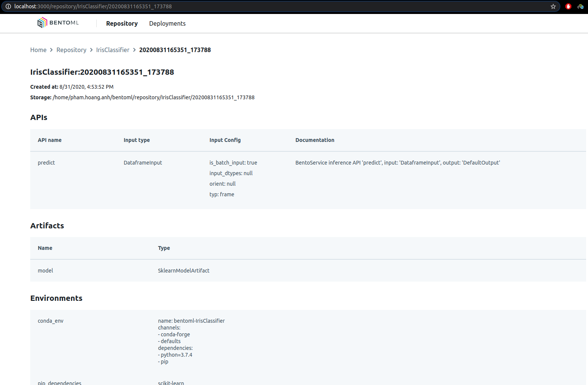Screen dimensions: 588x385
Task: Click the is_batch_input: true config line
Action: 233,163
